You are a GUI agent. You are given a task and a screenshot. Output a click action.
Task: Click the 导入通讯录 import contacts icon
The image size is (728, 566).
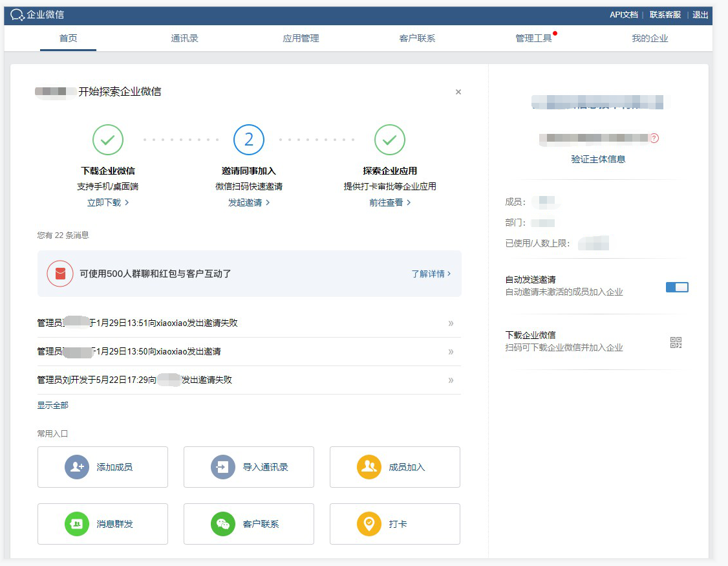click(223, 467)
